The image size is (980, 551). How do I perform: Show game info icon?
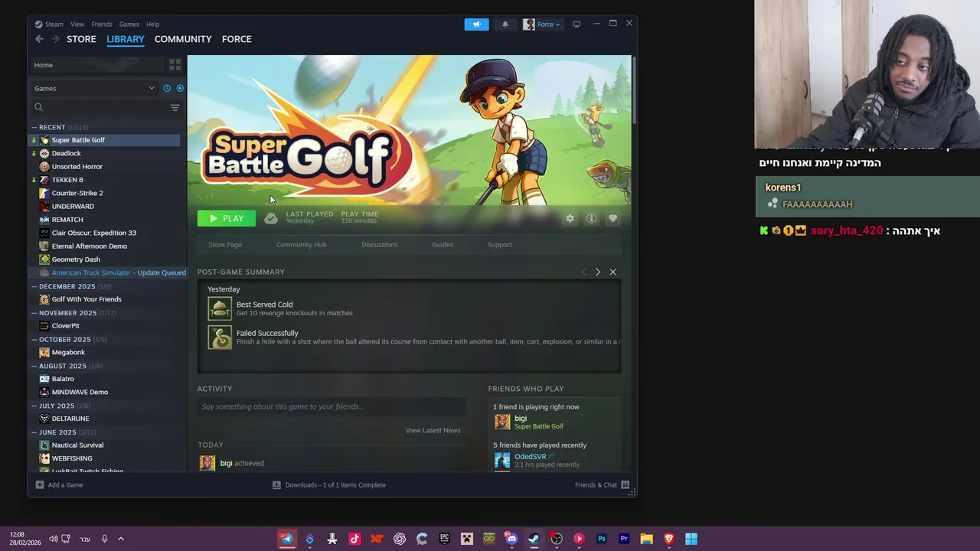pos(591,219)
